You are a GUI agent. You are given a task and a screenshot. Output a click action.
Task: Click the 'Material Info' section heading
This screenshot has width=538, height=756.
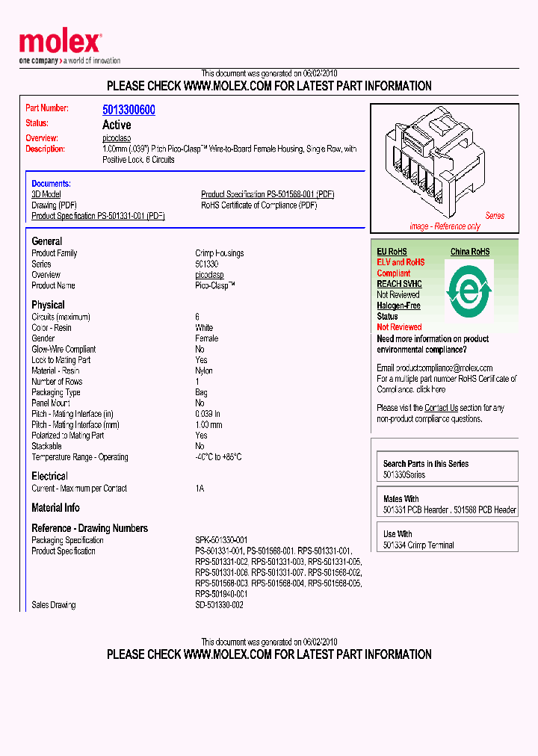point(55,508)
